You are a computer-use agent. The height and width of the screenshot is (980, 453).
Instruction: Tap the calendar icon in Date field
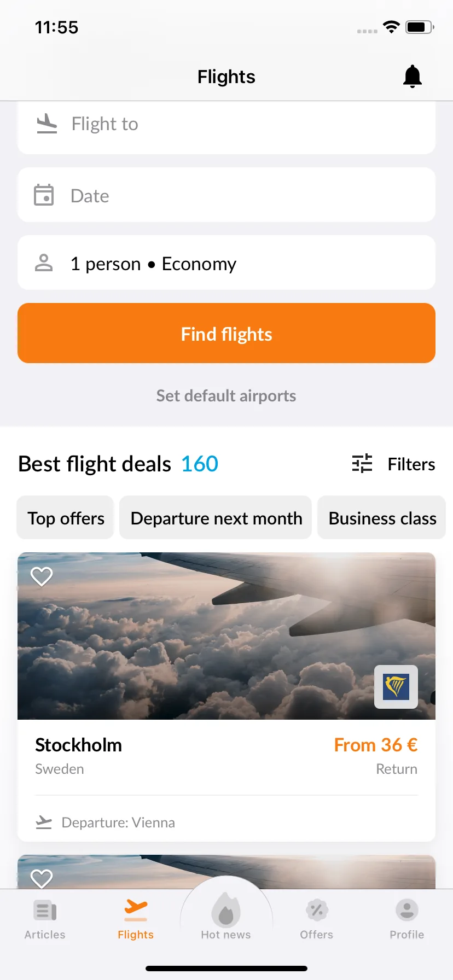(x=44, y=195)
